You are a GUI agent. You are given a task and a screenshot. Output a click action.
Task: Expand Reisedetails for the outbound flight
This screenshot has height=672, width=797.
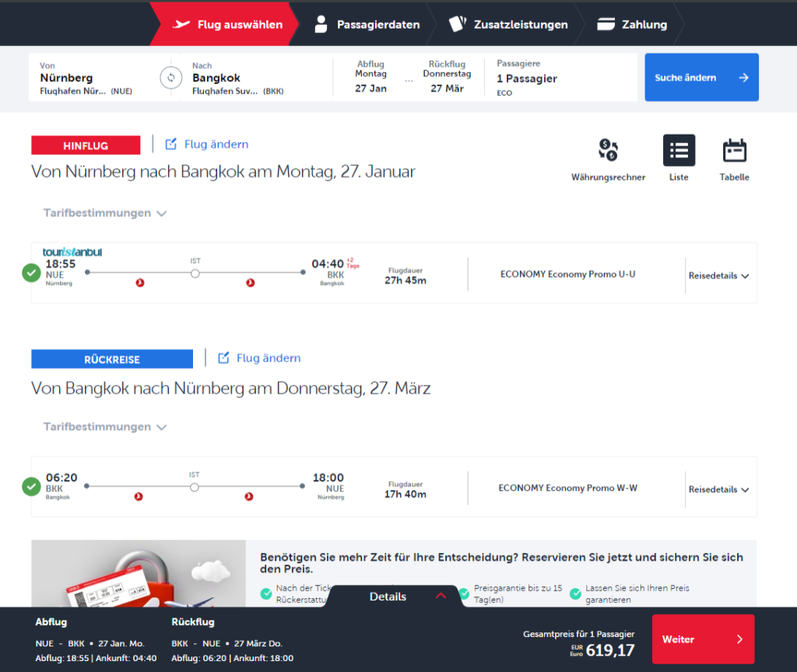[718, 276]
